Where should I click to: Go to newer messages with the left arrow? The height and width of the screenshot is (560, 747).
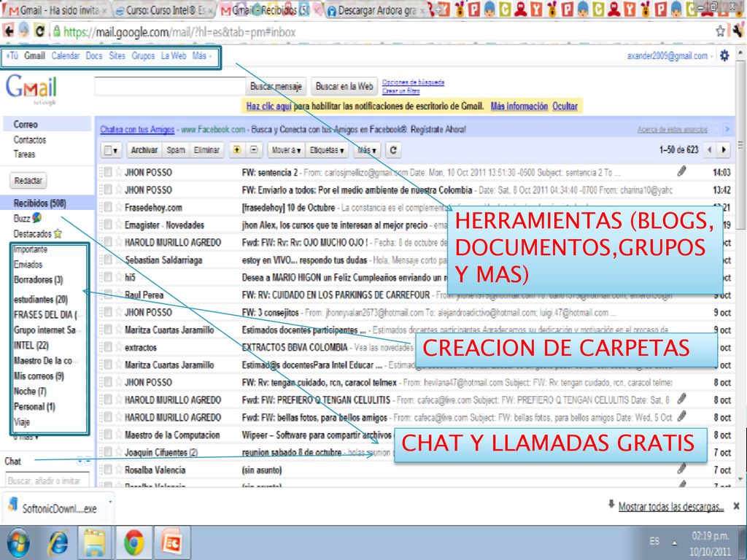[709, 149]
